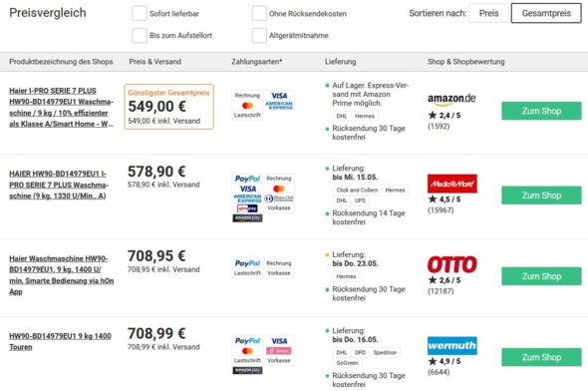
Task: Go to Amazon via Zum Shop button
Action: point(541,111)
